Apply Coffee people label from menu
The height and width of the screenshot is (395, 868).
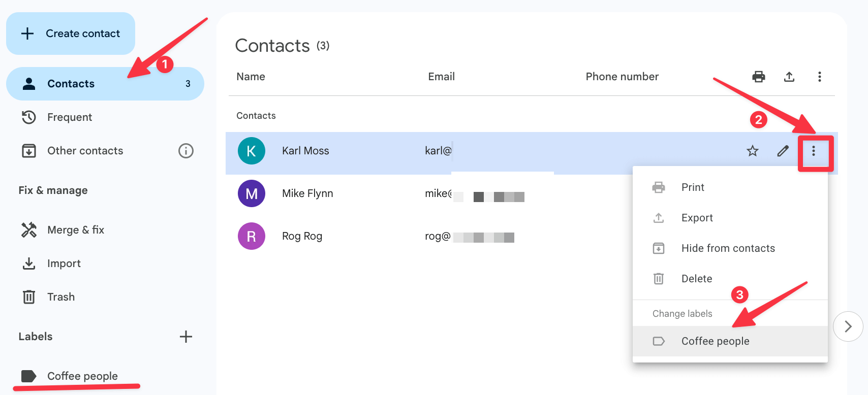click(730, 341)
